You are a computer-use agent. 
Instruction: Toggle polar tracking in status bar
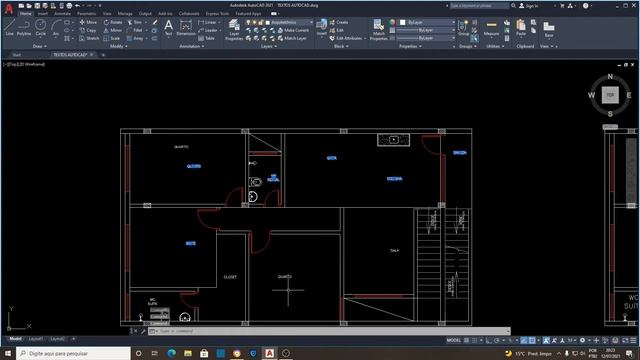pyautogui.click(x=497, y=340)
